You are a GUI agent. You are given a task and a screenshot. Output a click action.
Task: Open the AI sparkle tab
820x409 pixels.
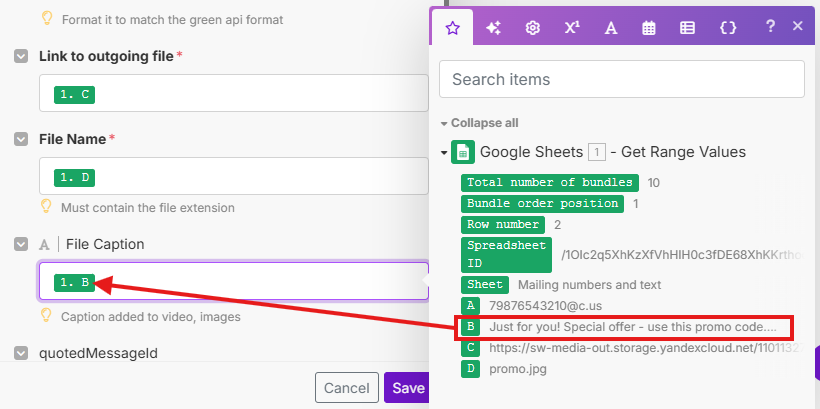pyautogui.click(x=493, y=28)
